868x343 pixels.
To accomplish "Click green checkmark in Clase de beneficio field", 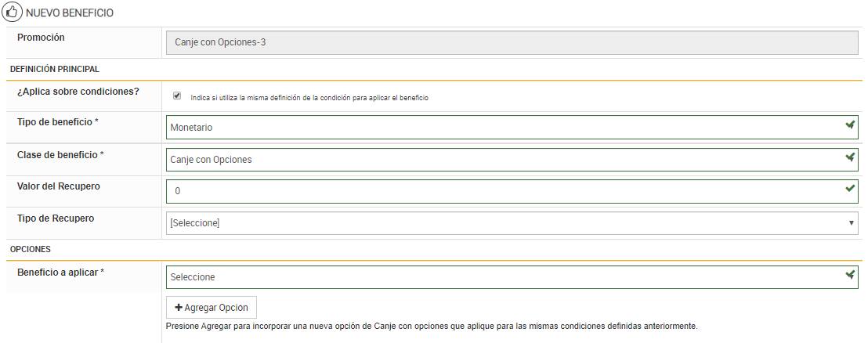I will click(850, 157).
